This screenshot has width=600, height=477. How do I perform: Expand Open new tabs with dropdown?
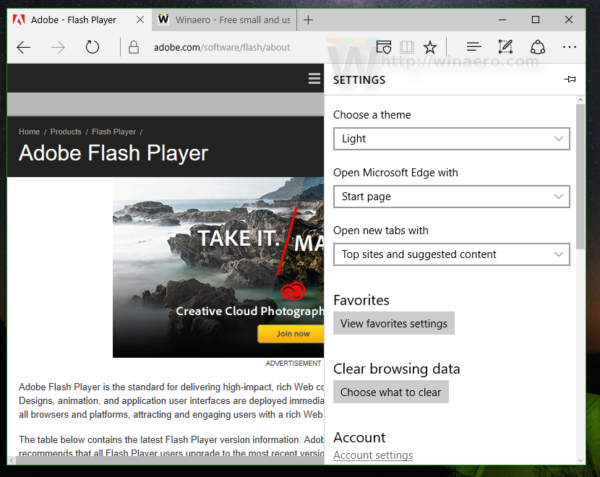[x=451, y=254]
